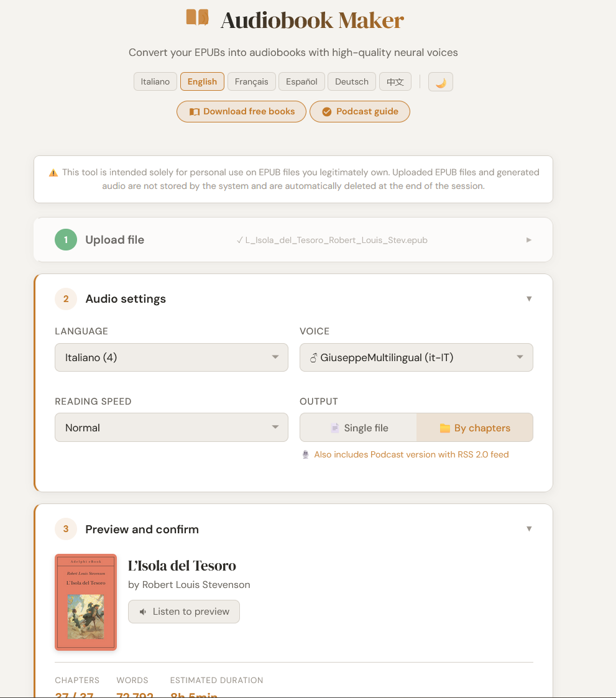Expand the Upload file section
The height and width of the screenshot is (698, 616).
(x=528, y=240)
